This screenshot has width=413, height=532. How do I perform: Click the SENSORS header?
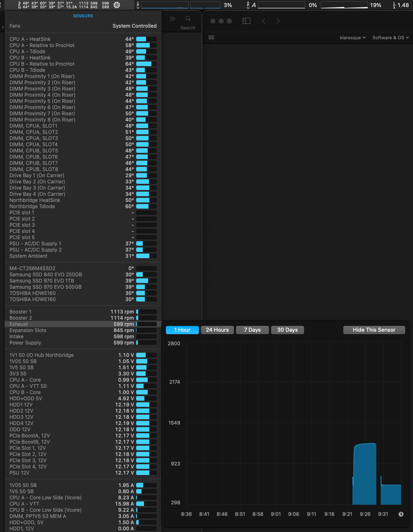point(83,16)
